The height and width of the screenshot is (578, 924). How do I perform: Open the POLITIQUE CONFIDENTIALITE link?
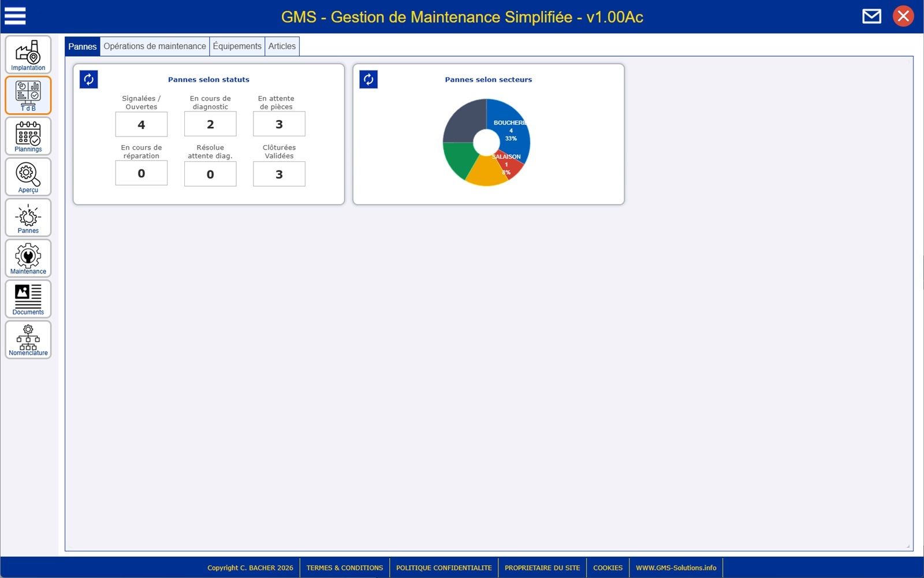tap(444, 568)
